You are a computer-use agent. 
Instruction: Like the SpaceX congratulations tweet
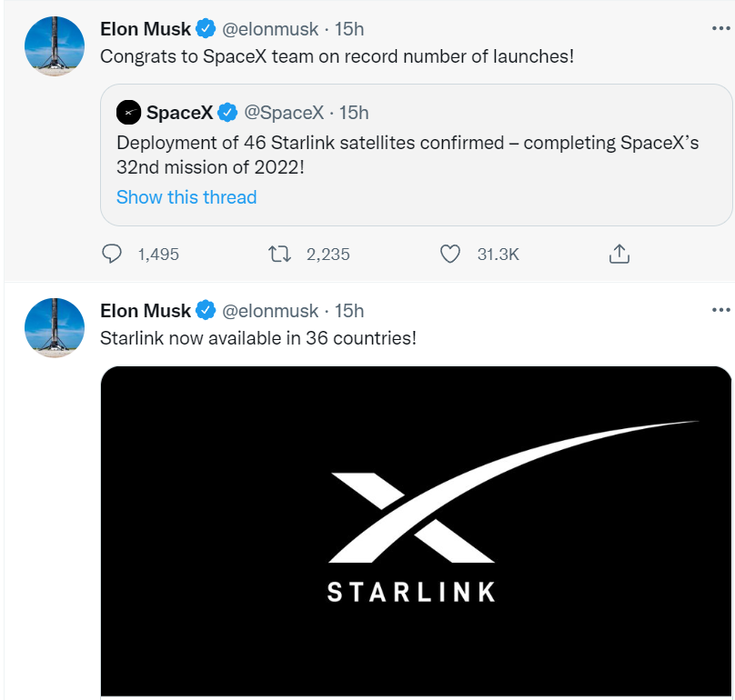pos(450,254)
